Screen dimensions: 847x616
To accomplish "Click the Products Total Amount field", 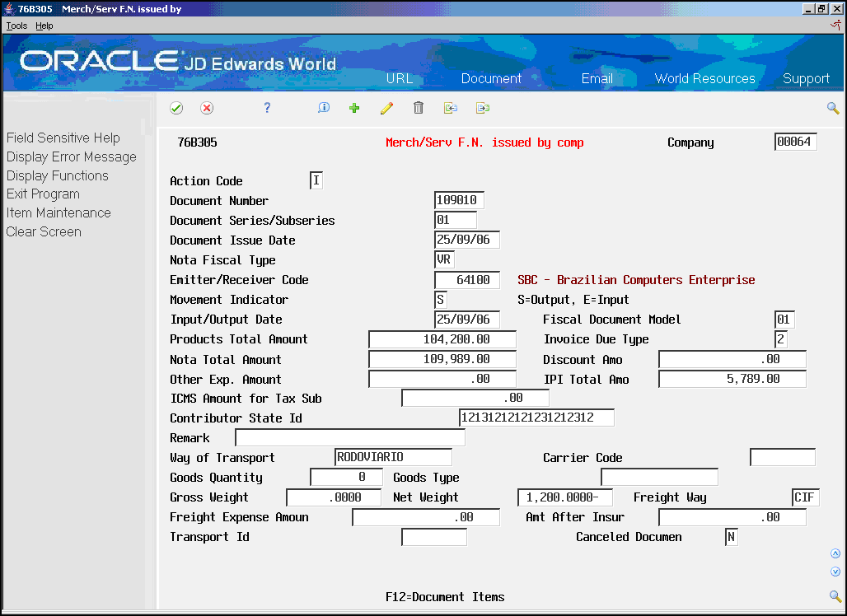I will 442,339.
